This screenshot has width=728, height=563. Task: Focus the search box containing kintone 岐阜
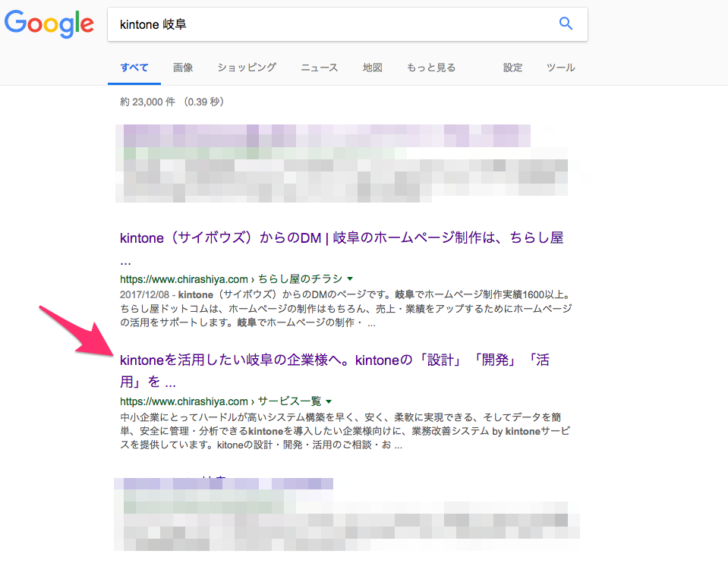(347, 24)
